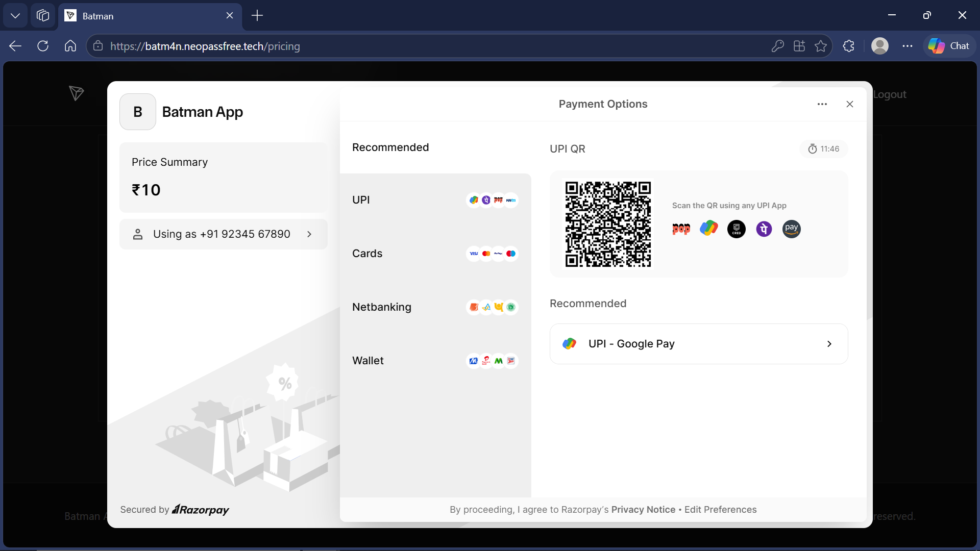Click the UPI QR code image
The width and height of the screenshot is (980, 551).
[x=608, y=224]
